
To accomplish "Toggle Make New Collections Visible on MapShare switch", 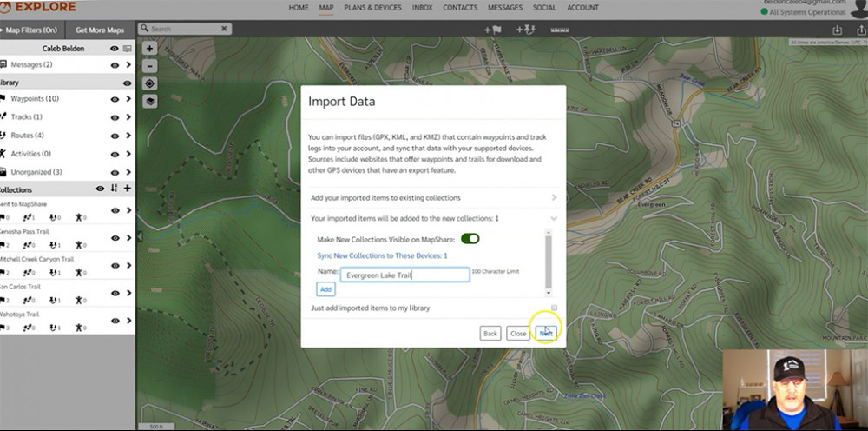I will (x=470, y=238).
